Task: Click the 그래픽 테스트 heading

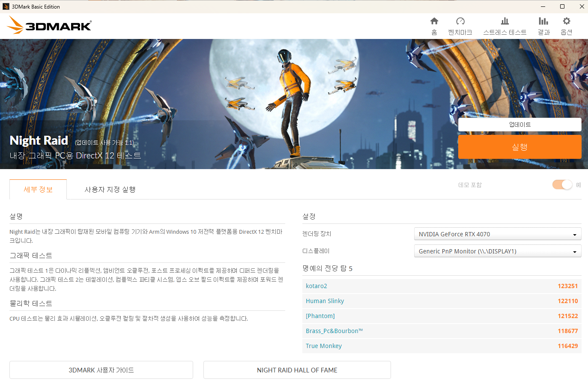Action: [31, 256]
